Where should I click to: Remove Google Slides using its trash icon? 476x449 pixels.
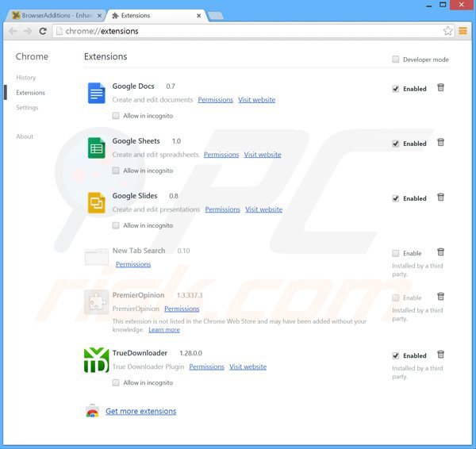(x=440, y=198)
